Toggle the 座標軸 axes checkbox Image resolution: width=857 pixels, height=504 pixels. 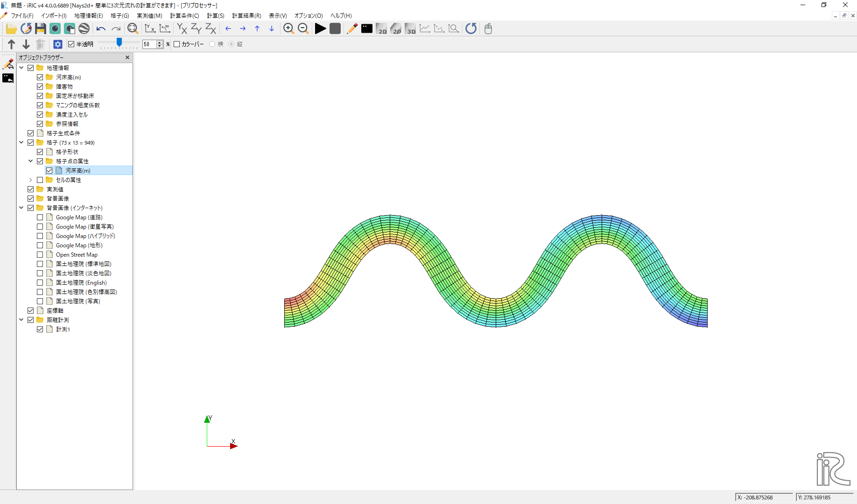point(31,311)
